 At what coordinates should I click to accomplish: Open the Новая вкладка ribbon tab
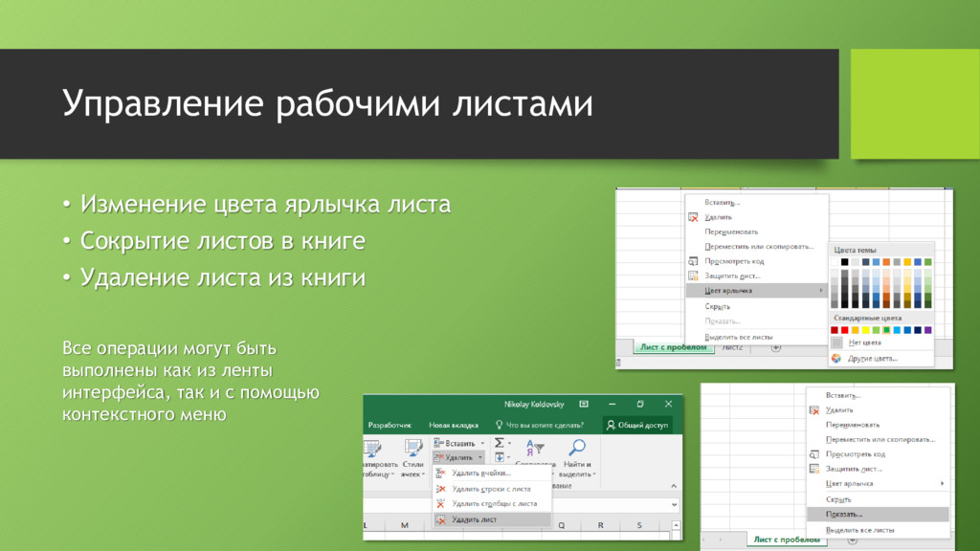tap(453, 425)
